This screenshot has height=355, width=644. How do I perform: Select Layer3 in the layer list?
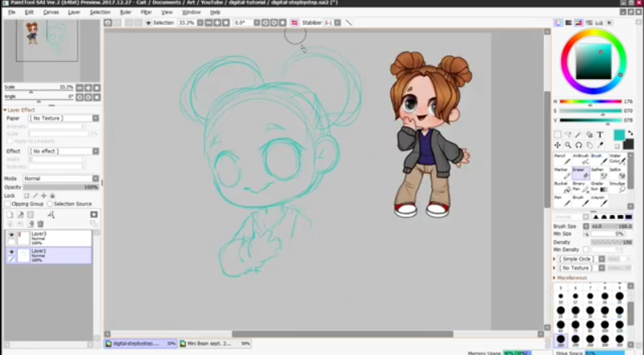coord(48,238)
